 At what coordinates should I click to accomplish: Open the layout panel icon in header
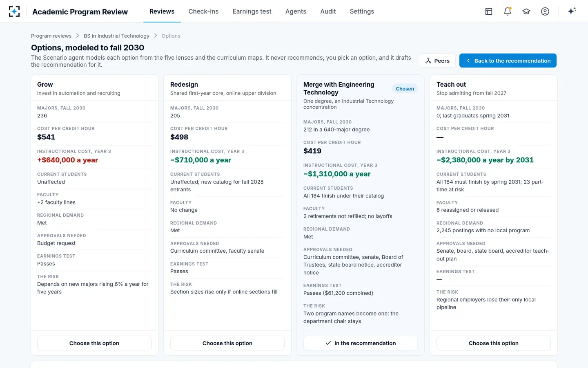(x=489, y=11)
